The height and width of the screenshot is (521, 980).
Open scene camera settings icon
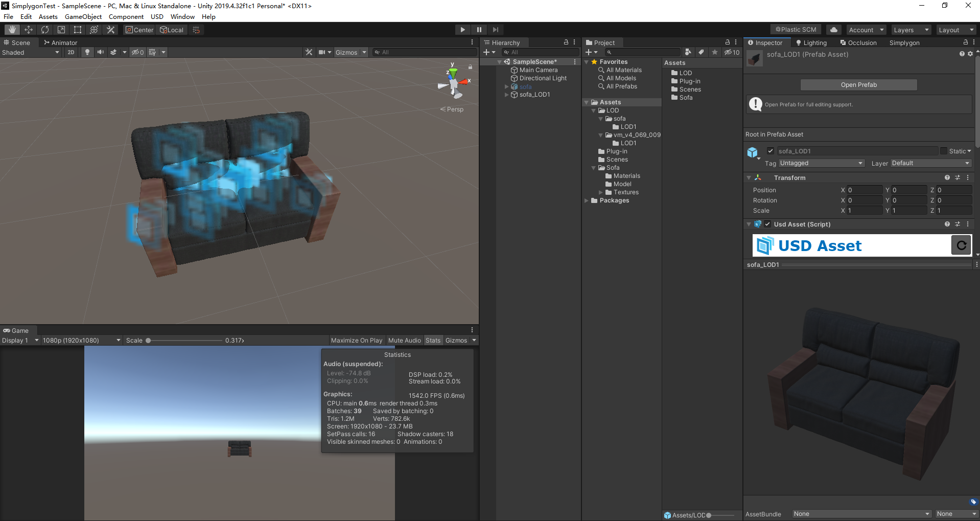click(322, 52)
